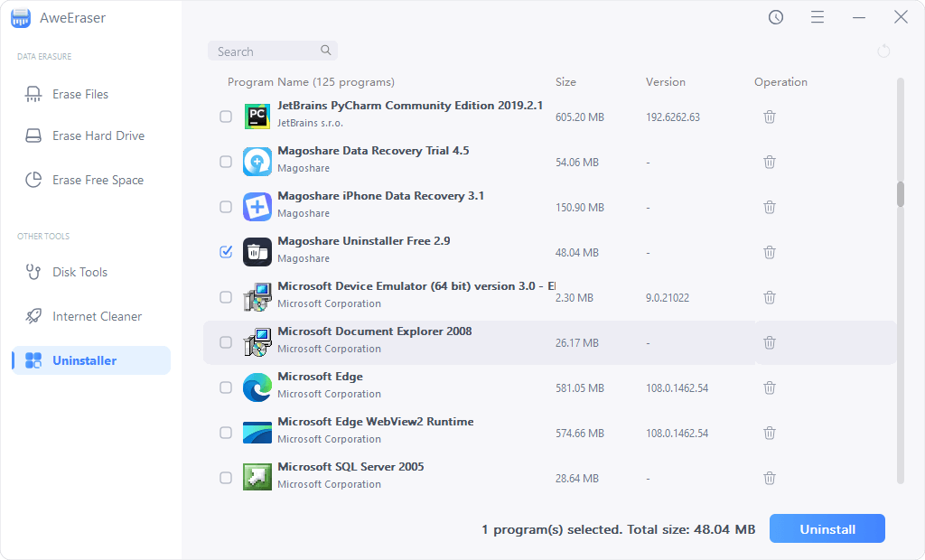
Task: Click the JetBrains s.r.o. publisher text
Action: pos(311,123)
